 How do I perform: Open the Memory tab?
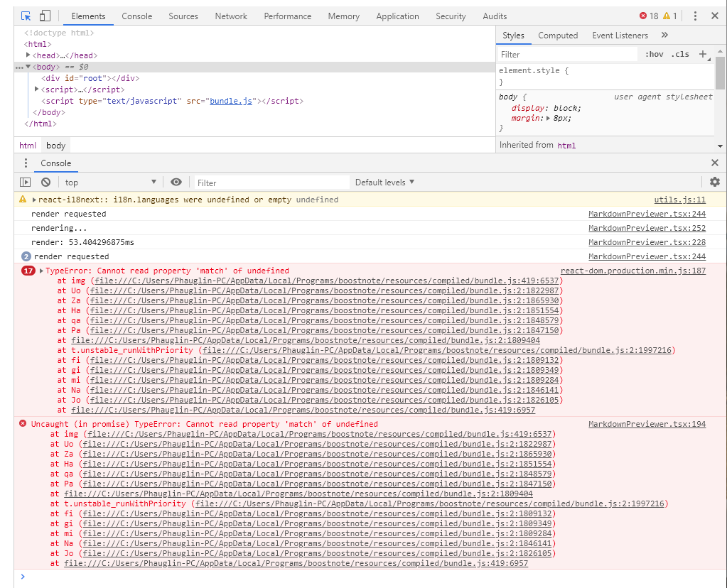click(x=343, y=16)
